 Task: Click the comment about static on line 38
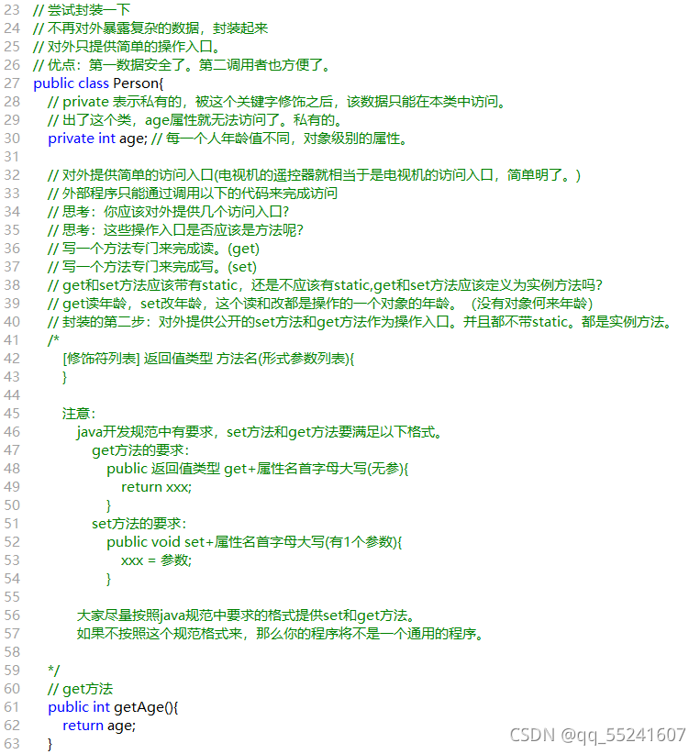tap(325, 285)
